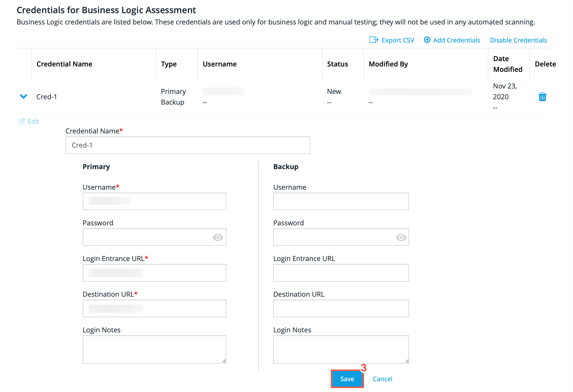Click the Backup Password field
Screen dimensions: 573x392
pos(341,237)
